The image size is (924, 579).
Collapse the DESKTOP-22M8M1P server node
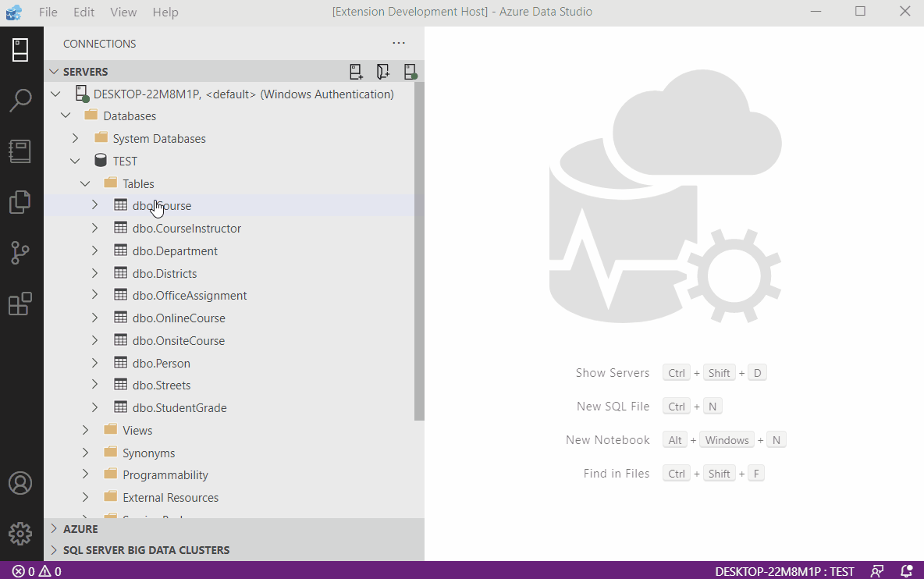click(x=55, y=94)
